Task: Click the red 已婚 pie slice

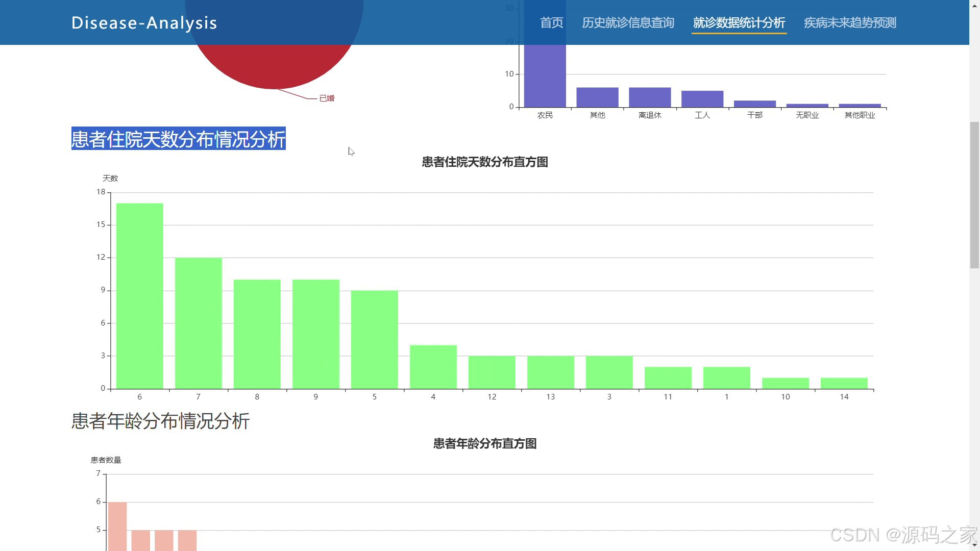Action: [274, 66]
